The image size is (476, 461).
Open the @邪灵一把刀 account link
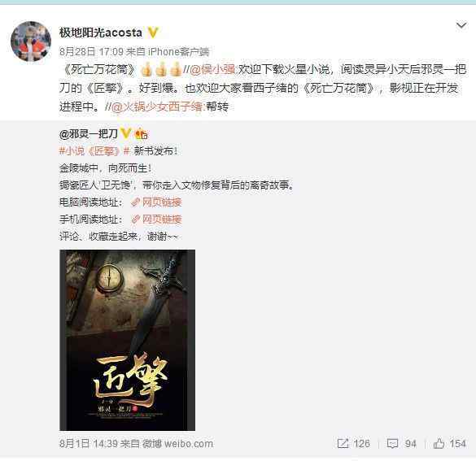point(89,133)
